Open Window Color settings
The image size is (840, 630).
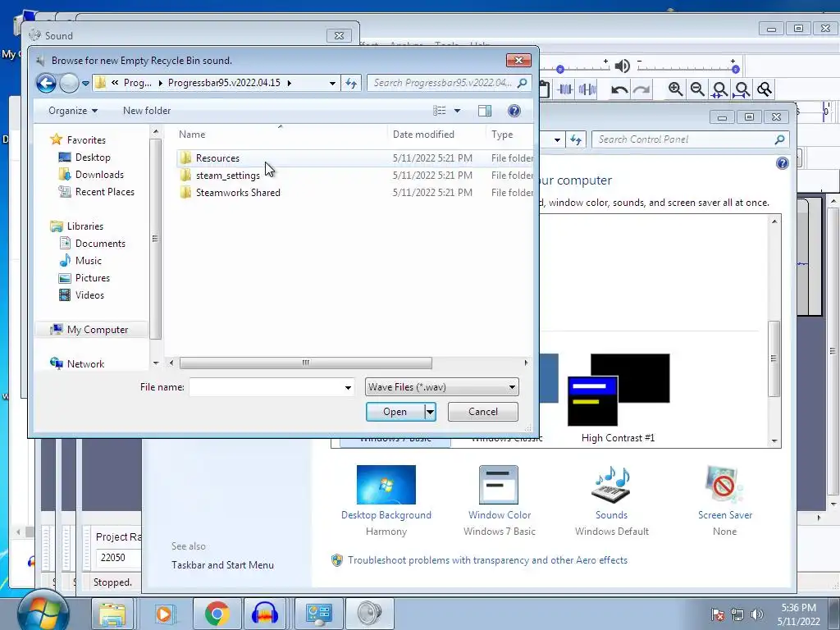pyautogui.click(x=499, y=500)
